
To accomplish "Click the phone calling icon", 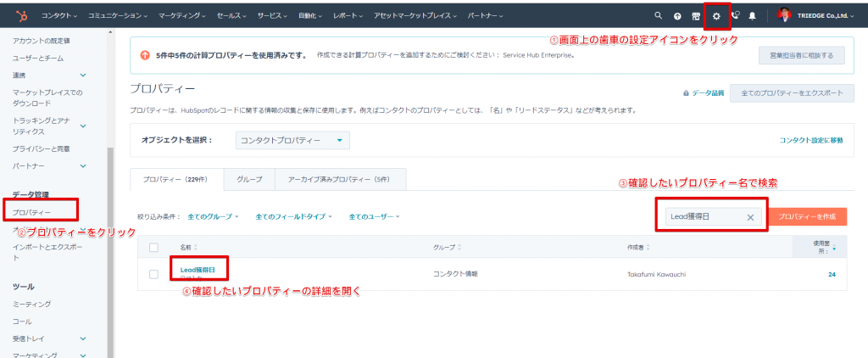I will point(735,15).
